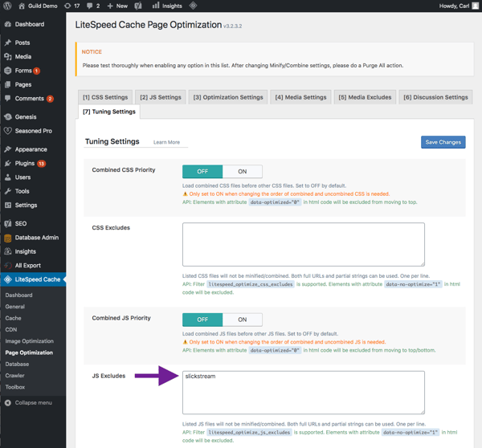Screen dimensions: 482x448
Task: Click the litespeed_optimize_js_excludes filter code
Action: pyautogui.click(x=249, y=432)
